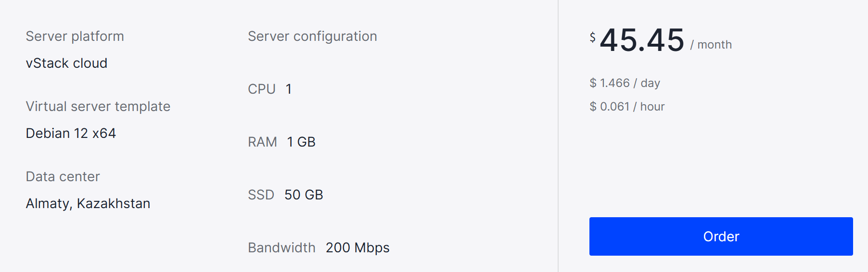Click the Server configuration heading

(312, 37)
